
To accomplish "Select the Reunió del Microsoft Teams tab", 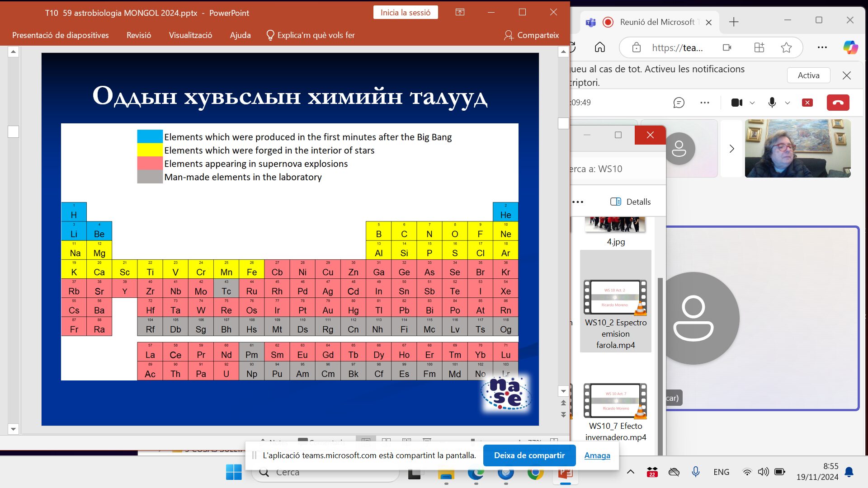I will 649,22.
